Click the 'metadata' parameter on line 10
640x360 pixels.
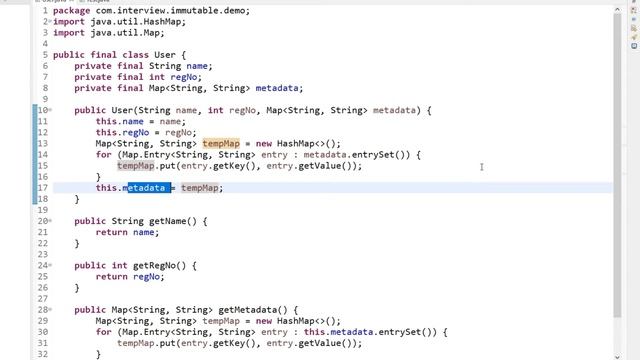[x=394, y=110]
